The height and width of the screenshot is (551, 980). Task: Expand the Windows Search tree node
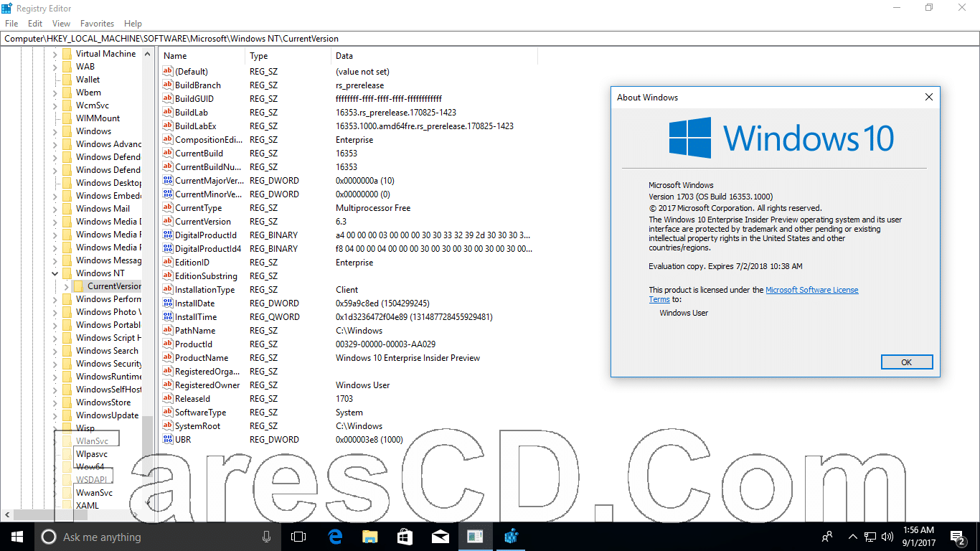pos(55,351)
